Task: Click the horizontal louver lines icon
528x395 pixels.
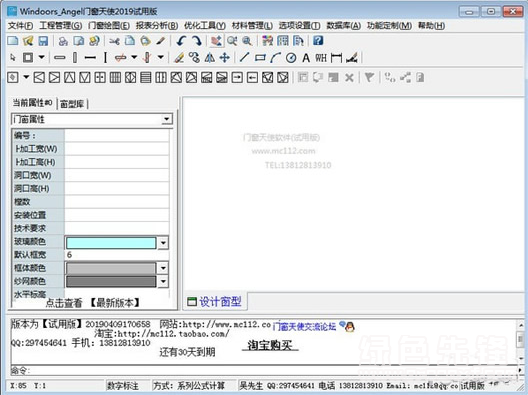Action: point(145,78)
